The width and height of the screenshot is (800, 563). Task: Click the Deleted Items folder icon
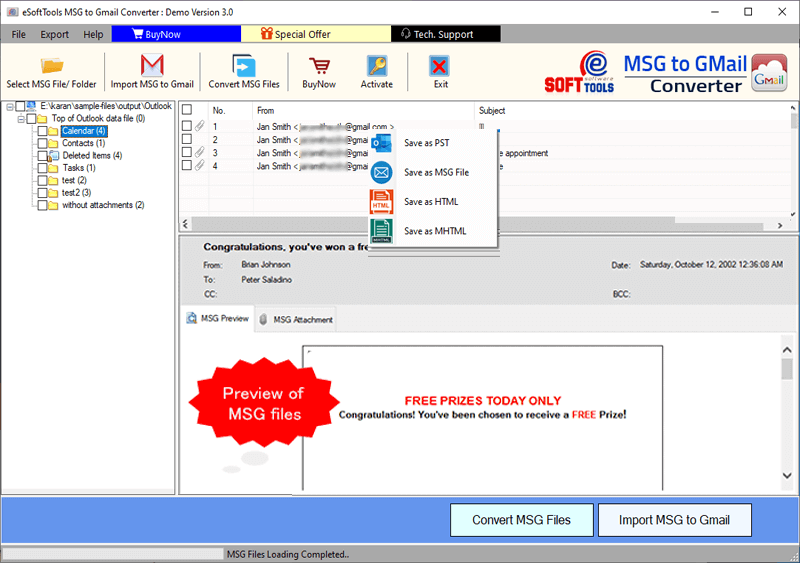(53, 156)
